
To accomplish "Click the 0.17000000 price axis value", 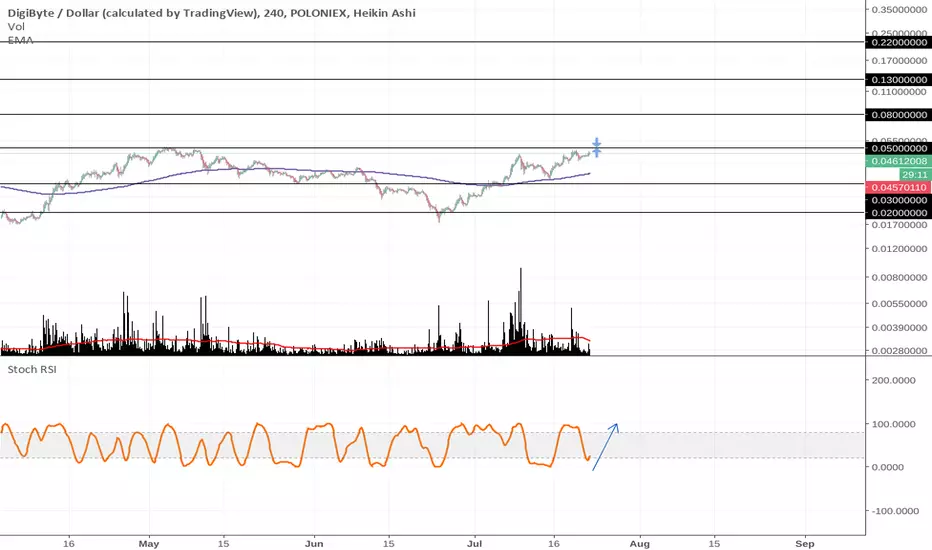I will pyautogui.click(x=899, y=60).
